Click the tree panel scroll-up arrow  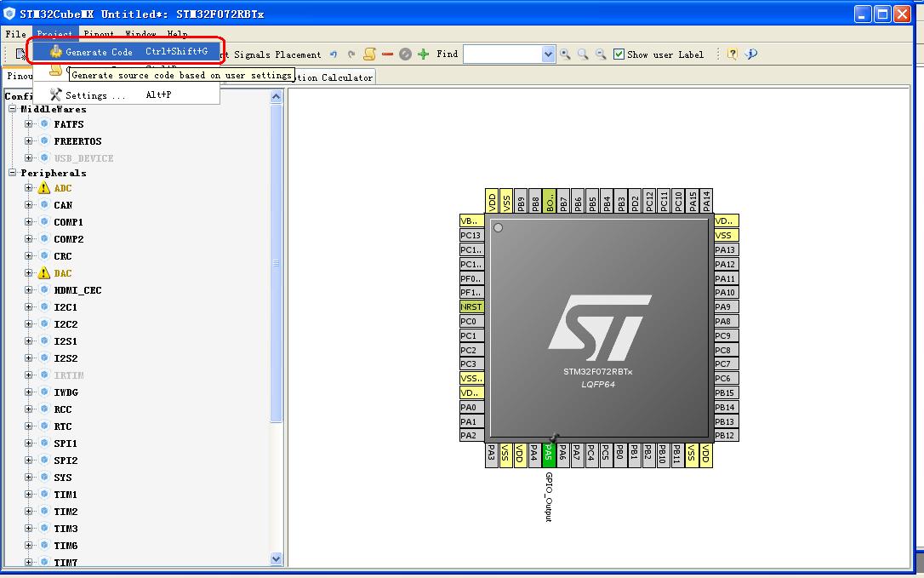[276, 96]
